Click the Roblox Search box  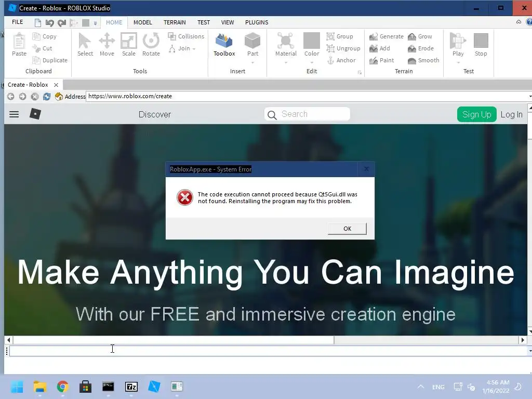(x=307, y=114)
